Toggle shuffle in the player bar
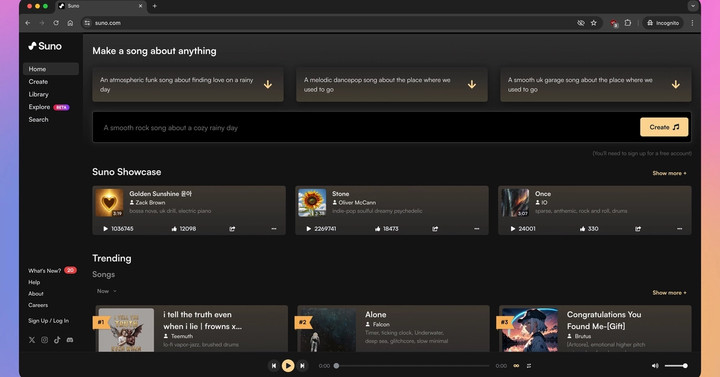The image size is (720, 377). [529, 366]
